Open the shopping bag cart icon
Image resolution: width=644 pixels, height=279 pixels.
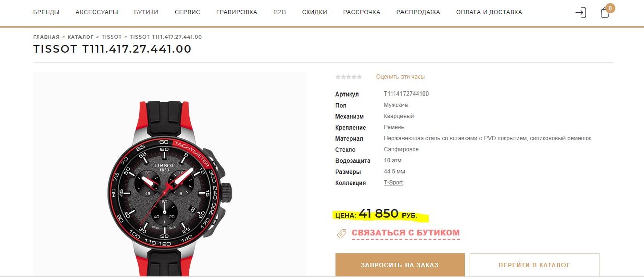coord(605,12)
